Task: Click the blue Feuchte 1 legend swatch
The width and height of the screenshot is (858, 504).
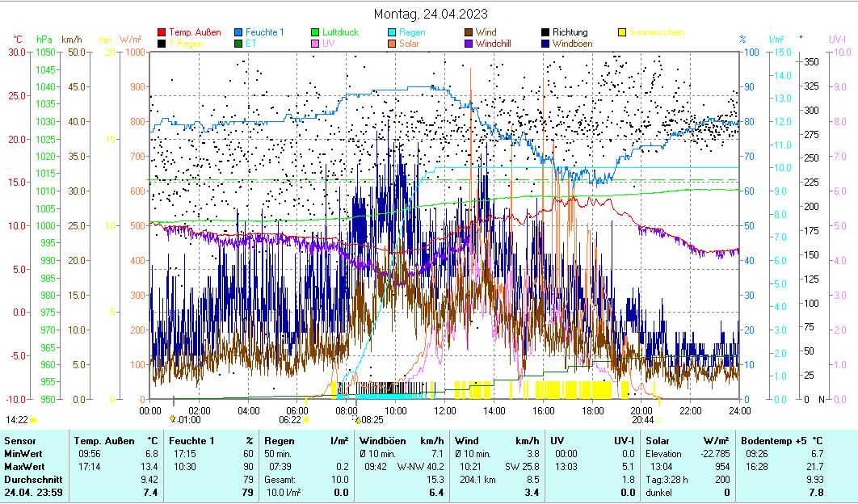Action: pyautogui.click(x=238, y=32)
